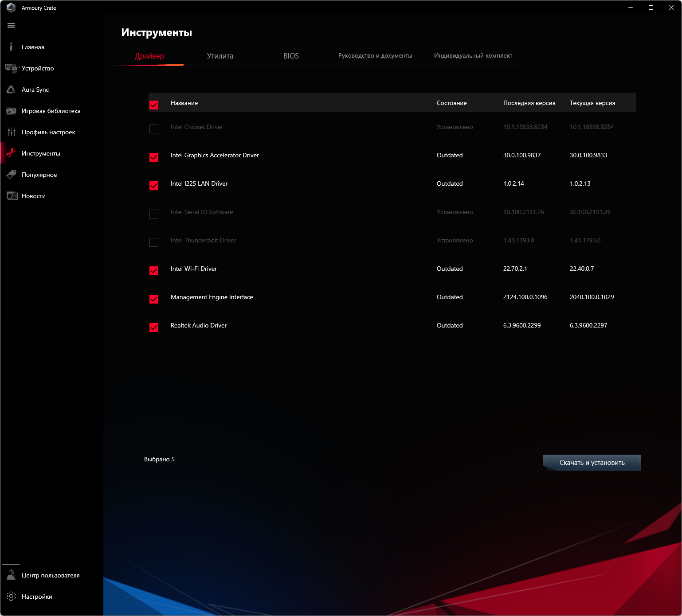The width and height of the screenshot is (682, 616).
Task: Uncheck the Intel Wi-Fi Driver checkbox
Action: [x=154, y=271]
